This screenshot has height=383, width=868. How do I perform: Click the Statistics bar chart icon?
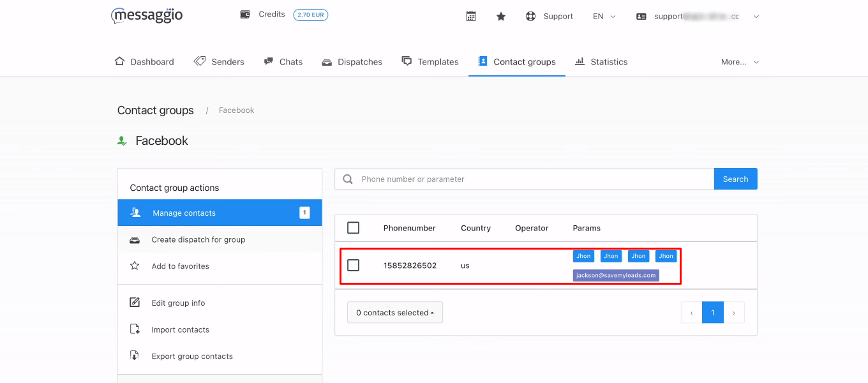point(580,61)
